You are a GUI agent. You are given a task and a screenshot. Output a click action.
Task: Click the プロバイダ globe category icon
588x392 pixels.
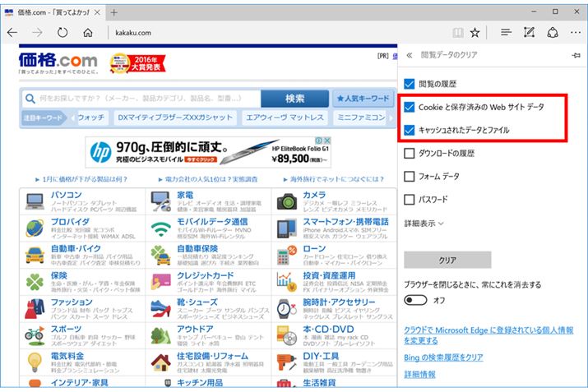[x=35, y=228]
